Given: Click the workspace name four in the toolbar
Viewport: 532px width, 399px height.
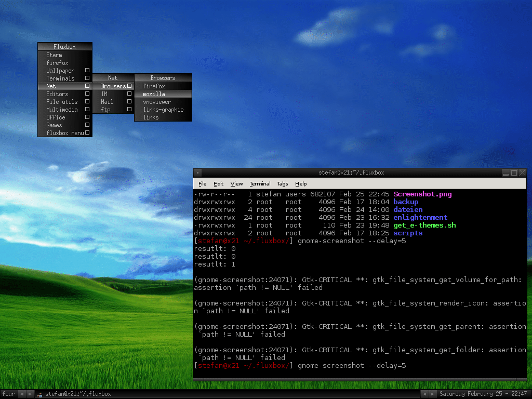Looking at the screenshot, I should tap(8, 394).
